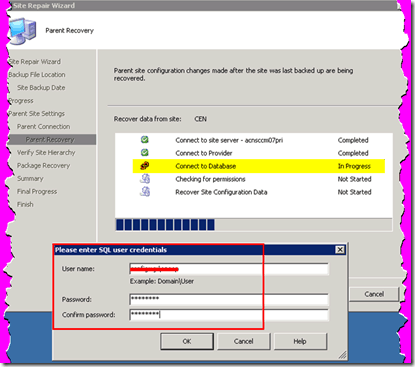Viewport: 415px width, 367px height.
Task: Click the 'CEN' site code value
Action: click(x=200, y=119)
